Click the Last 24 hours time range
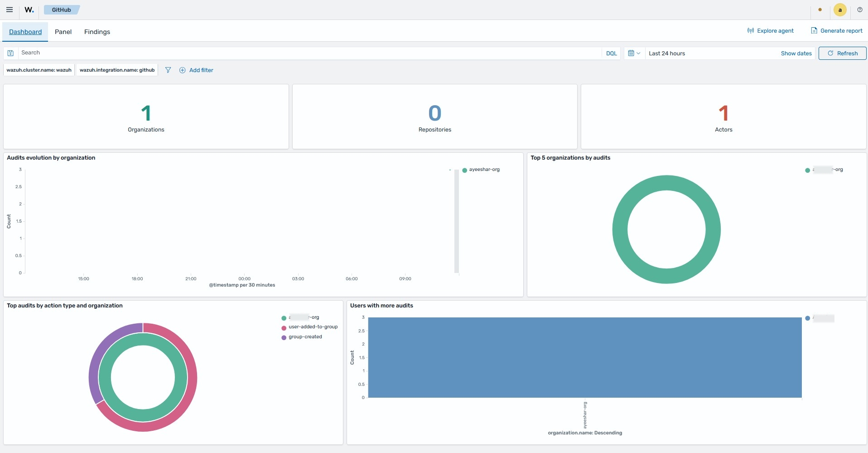The height and width of the screenshot is (453, 868). (x=667, y=54)
